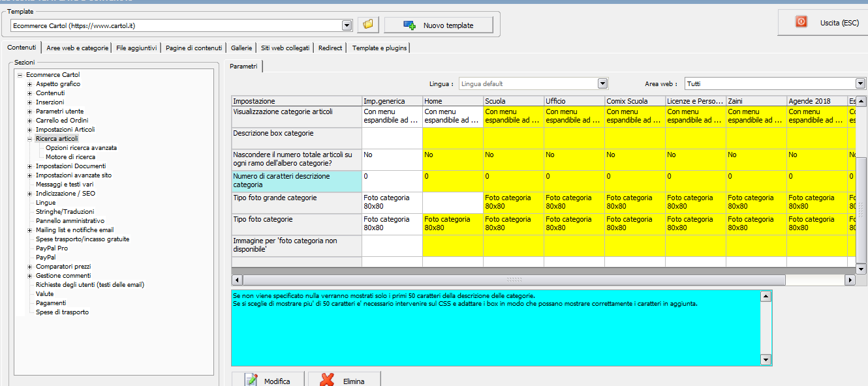The height and width of the screenshot is (386, 868).
Task: Click the description box scroll down arrow
Action: pos(766,360)
